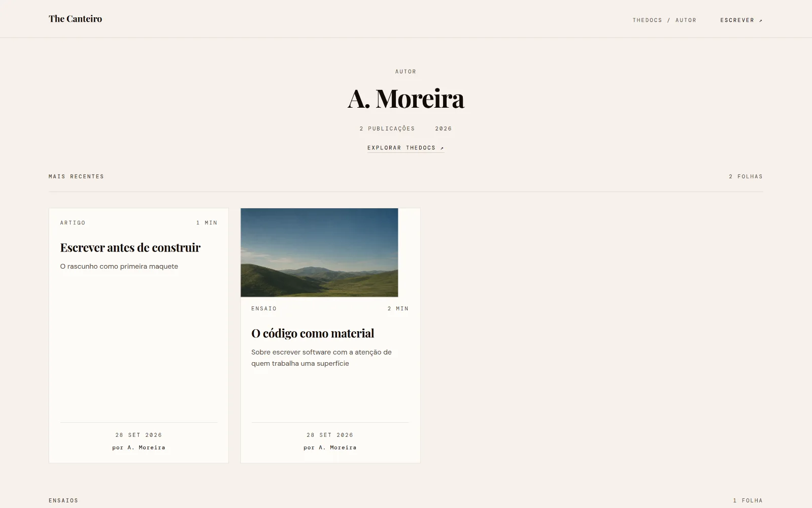
Task: Open the ESCREVER link in header
Action: point(741,20)
